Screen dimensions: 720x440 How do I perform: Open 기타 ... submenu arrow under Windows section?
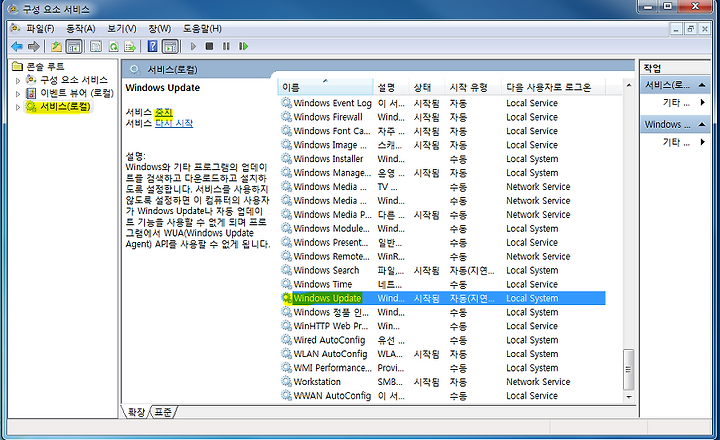pos(703,142)
